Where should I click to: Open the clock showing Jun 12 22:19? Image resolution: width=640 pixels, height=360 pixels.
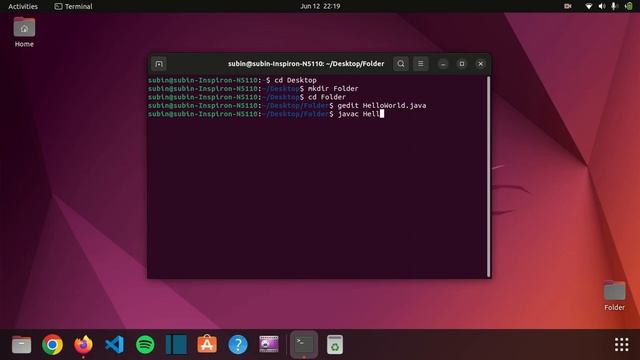point(320,6)
